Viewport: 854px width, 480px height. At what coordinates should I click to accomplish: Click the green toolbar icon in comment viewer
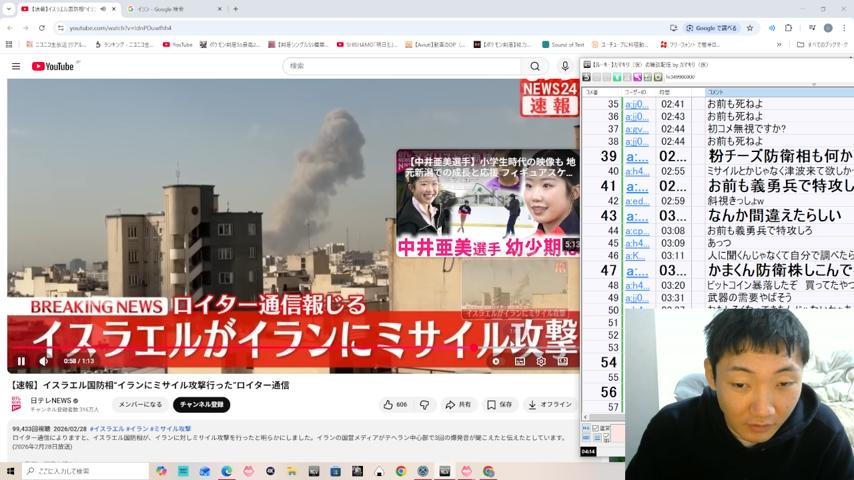[x=617, y=77]
